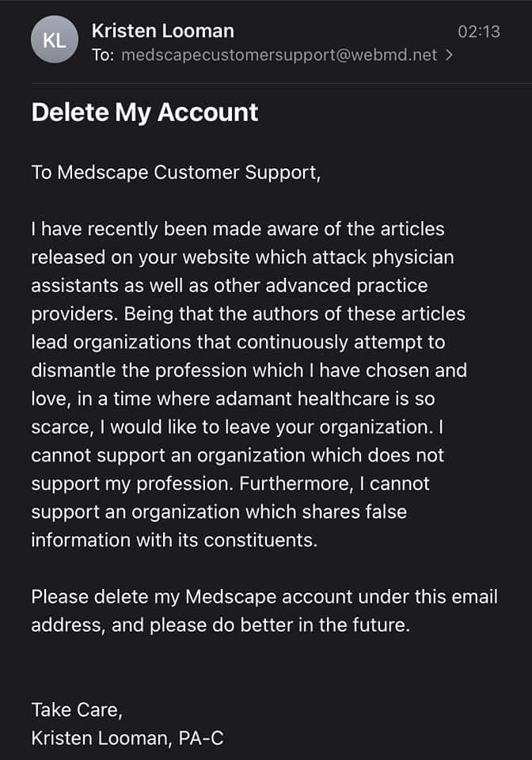Viewport: 532px width, 760px height.
Task: Tap the "To:" label in the header
Action: pos(103,55)
